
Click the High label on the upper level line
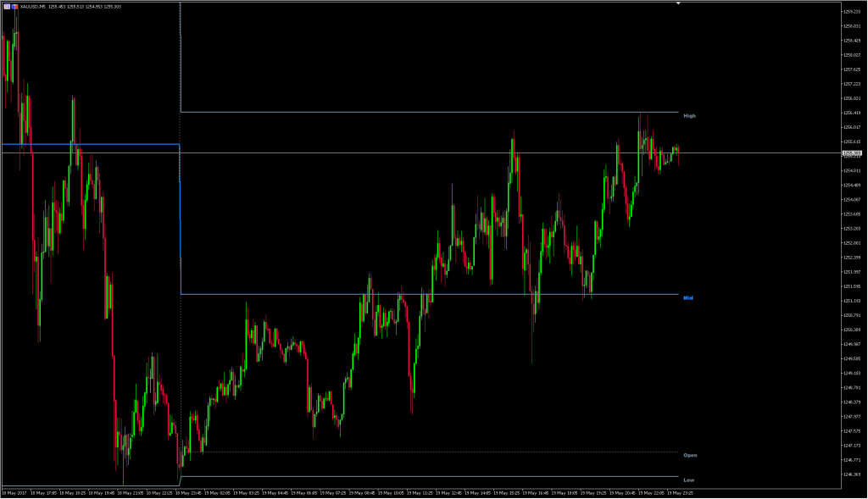pos(688,115)
